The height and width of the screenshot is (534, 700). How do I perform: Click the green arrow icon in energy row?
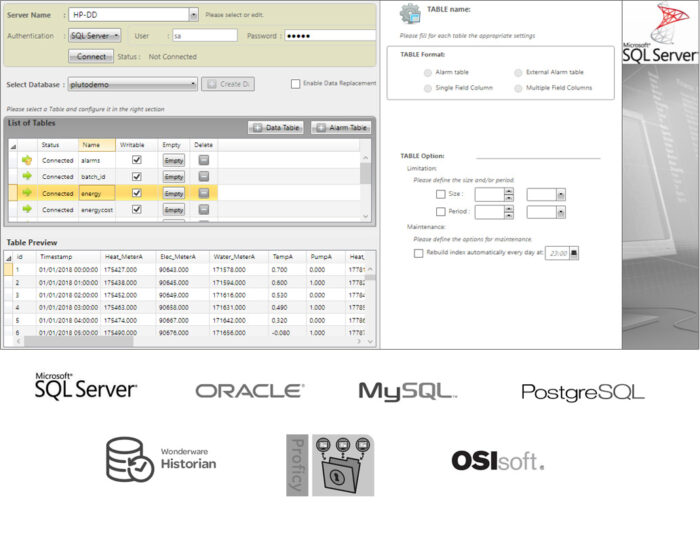[27, 192]
